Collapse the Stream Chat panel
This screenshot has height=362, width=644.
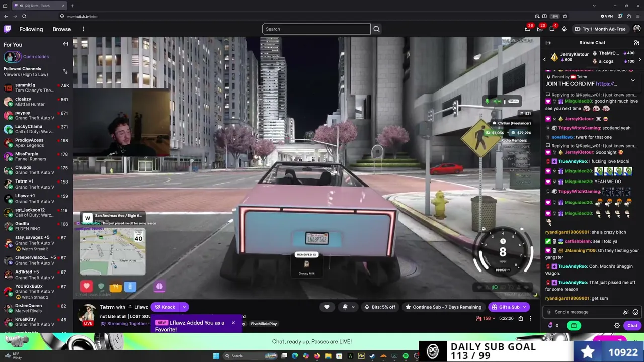tap(548, 43)
